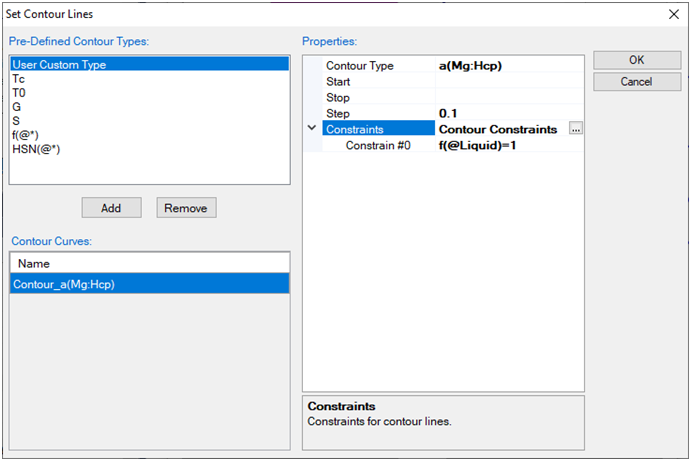Select HSN(@*) contour type entry
The width and height of the screenshot is (691, 461).
pos(35,149)
